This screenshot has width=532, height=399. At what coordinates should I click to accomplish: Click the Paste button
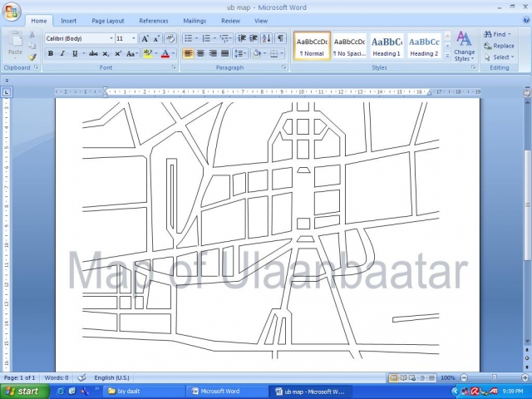click(x=15, y=44)
